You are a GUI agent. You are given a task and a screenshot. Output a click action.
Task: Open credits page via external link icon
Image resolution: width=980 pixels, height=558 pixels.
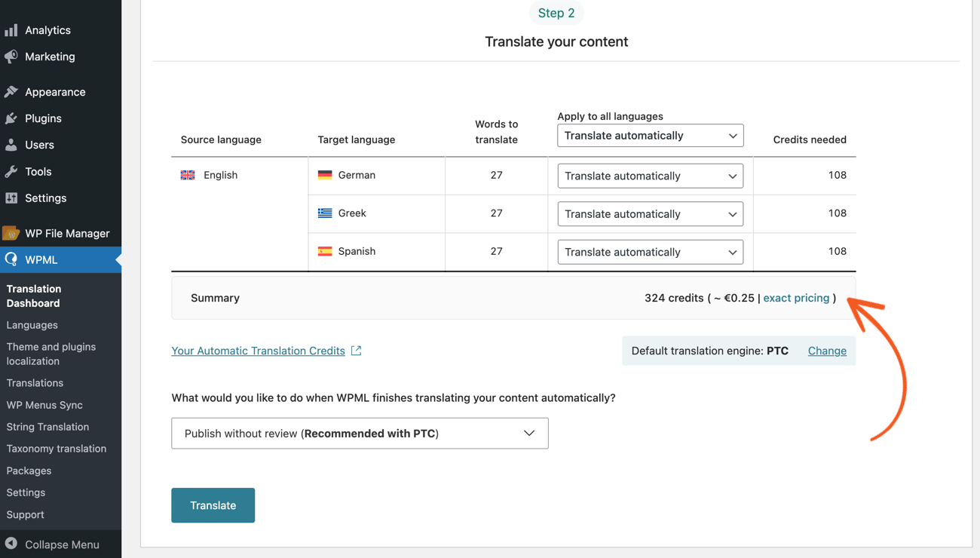pyautogui.click(x=355, y=350)
